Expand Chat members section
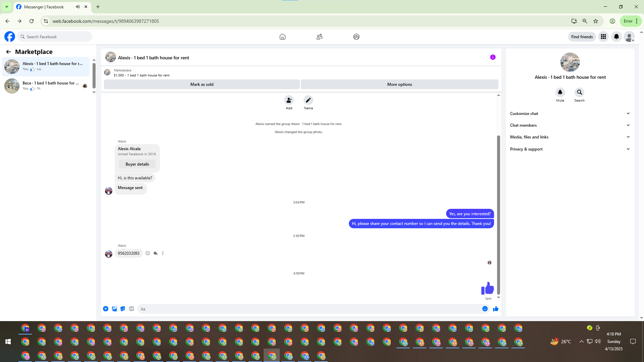 [x=570, y=125]
